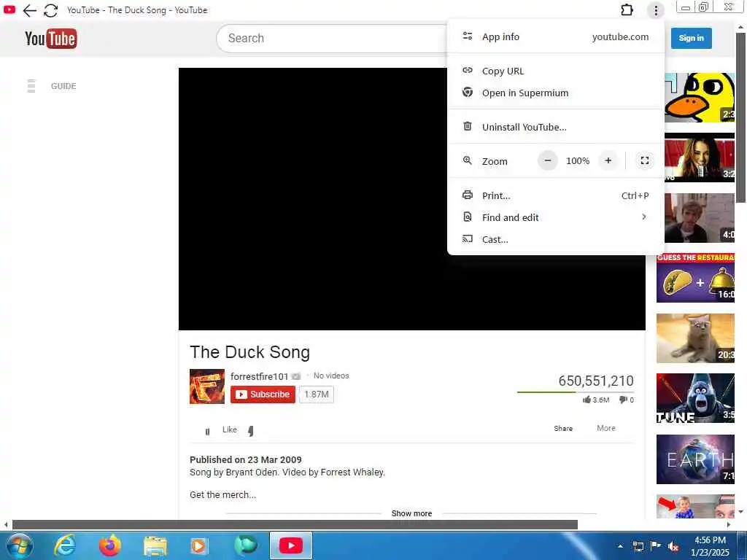747x560 pixels.
Task: Decrease zoom with the minus button
Action: (548, 161)
